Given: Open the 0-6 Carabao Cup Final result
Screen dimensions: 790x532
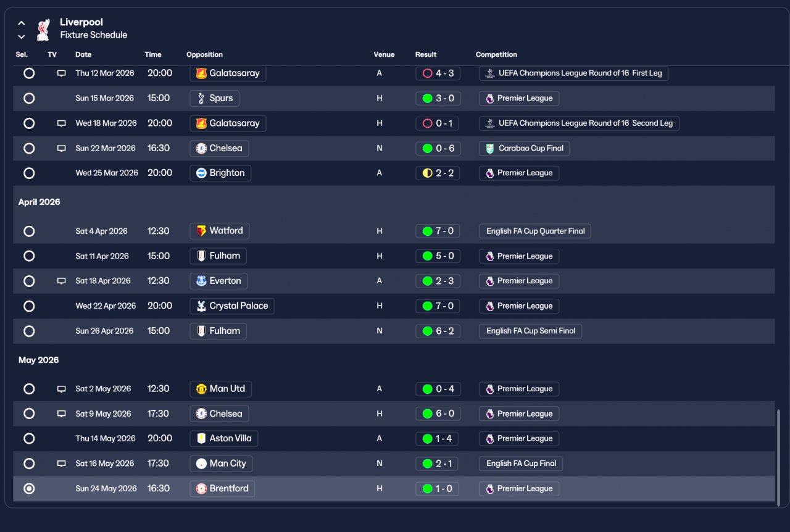Looking at the screenshot, I should tap(438, 148).
